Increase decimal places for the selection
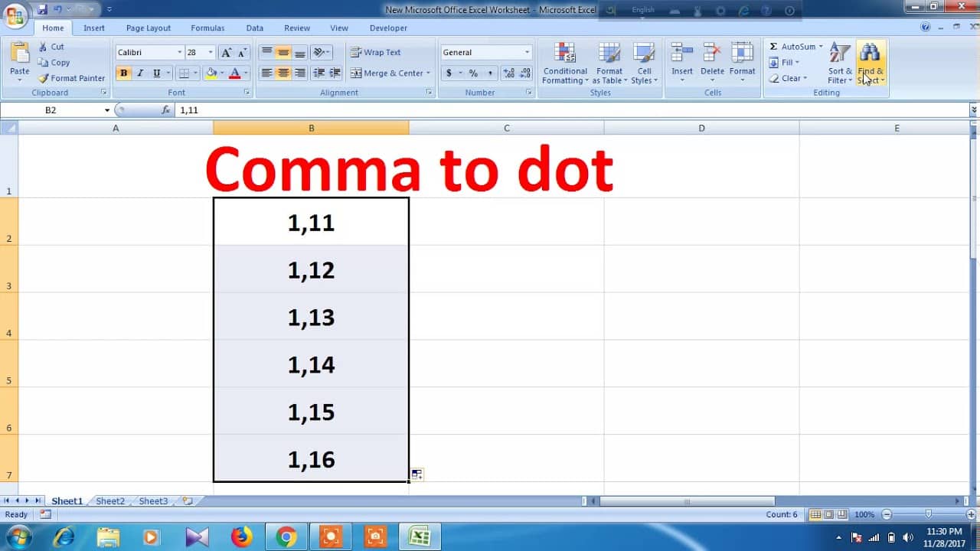Screen dimensions: 980x551 point(505,73)
